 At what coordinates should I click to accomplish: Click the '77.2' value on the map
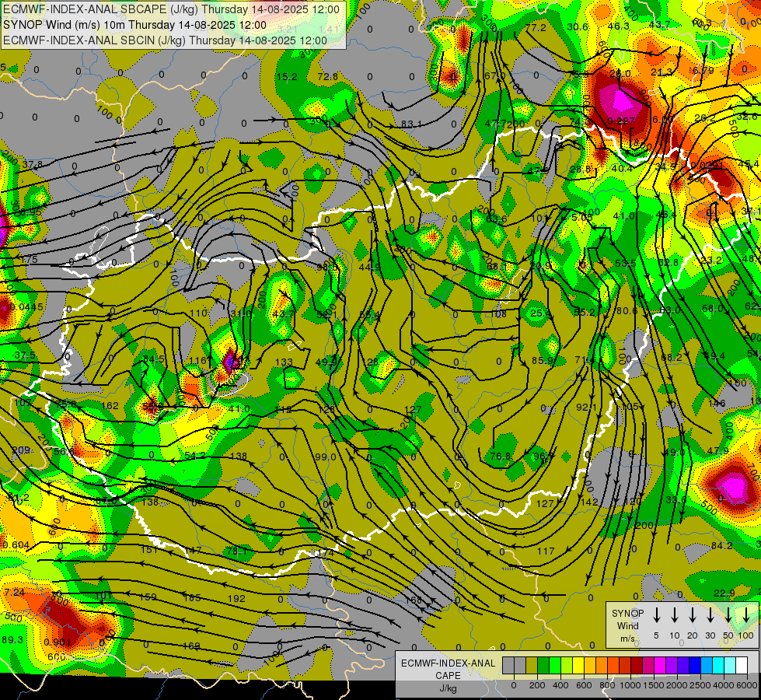(536, 28)
